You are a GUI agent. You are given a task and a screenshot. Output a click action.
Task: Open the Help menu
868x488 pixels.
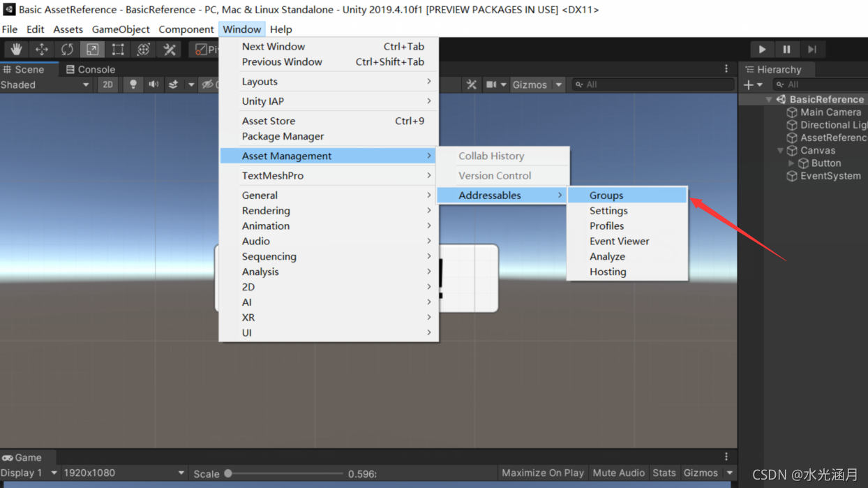[280, 29]
